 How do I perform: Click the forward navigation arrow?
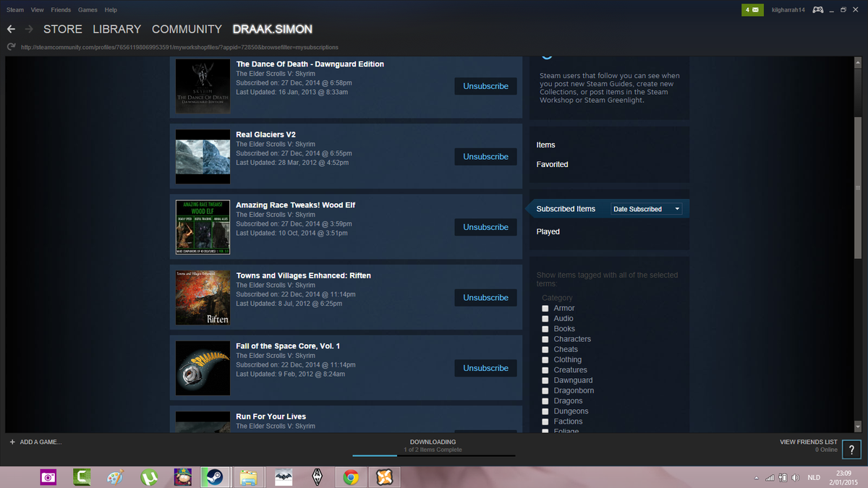click(x=29, y=30)
